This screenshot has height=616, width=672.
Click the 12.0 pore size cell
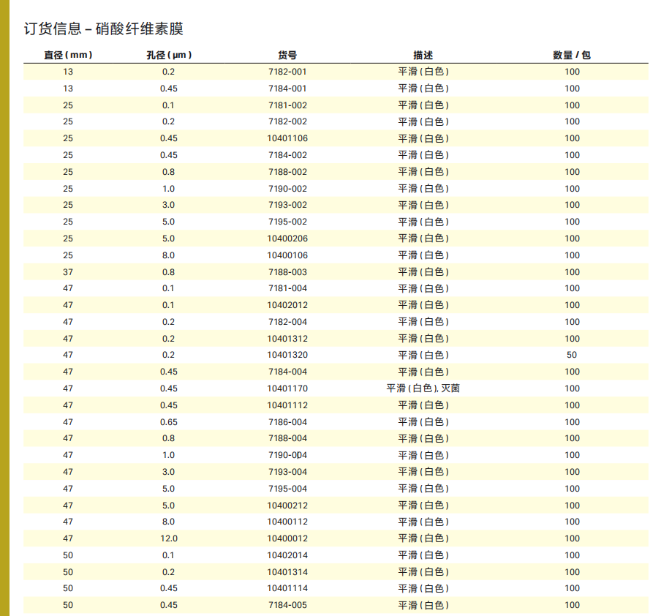click(x=169, y=538)
